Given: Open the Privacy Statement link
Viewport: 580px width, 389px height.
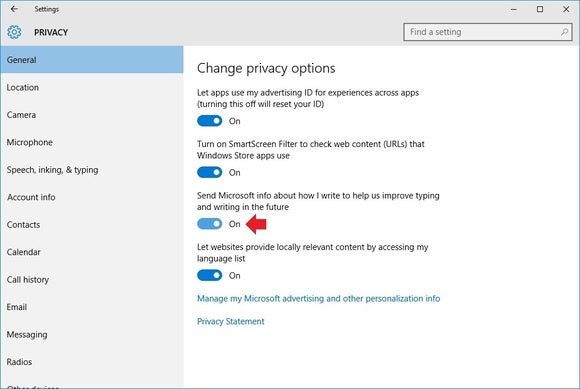Looking at the screenshot, I should coord(230,321).
